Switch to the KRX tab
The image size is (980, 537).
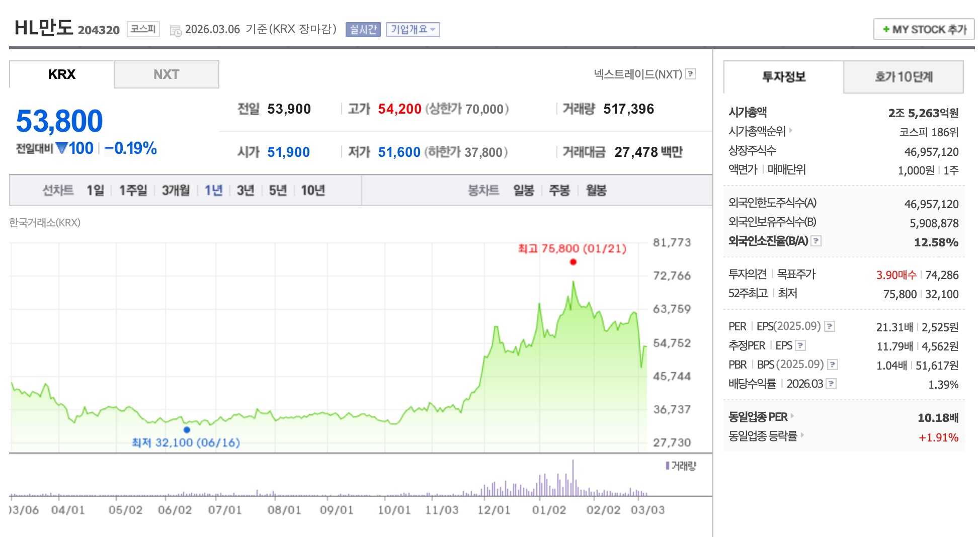[x=62, y=74]
